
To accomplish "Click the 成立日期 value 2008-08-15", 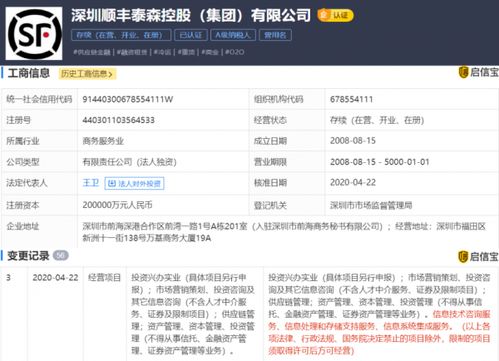I will [x=353, y=141].
